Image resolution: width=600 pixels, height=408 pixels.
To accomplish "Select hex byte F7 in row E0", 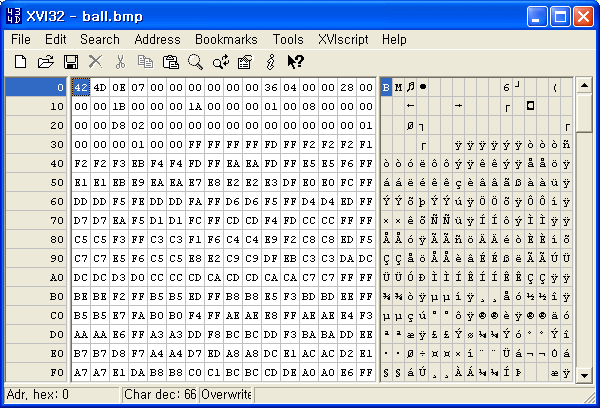I will coord(138,354).
